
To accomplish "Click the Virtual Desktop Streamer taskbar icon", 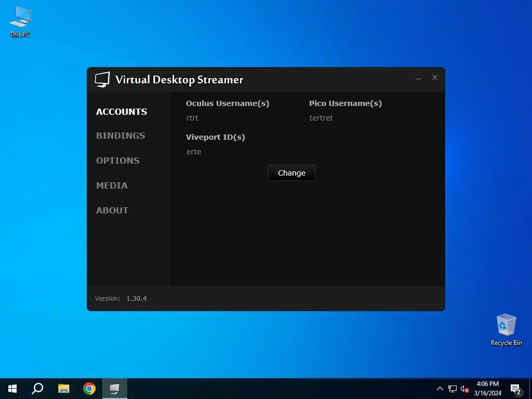I will (x=115, y=389).
